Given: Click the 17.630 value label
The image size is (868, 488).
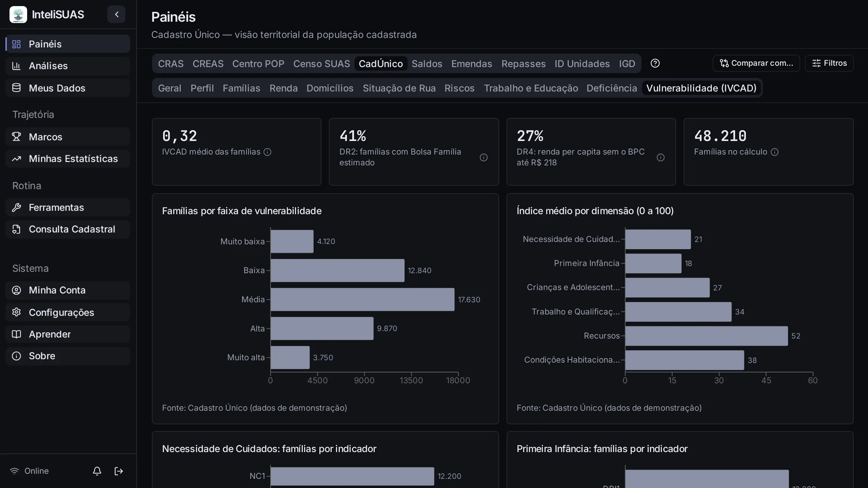Looking at the screenshot, I should point(469,300).
